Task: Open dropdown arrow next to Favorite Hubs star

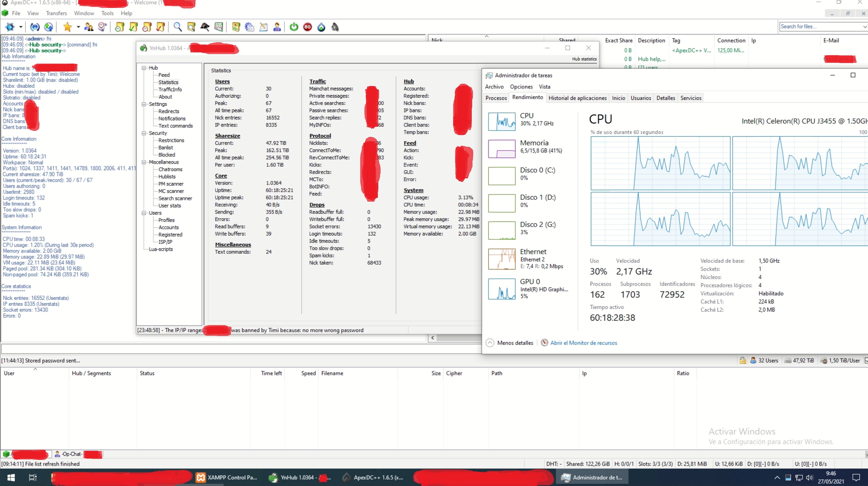Action: click(78, 27)
